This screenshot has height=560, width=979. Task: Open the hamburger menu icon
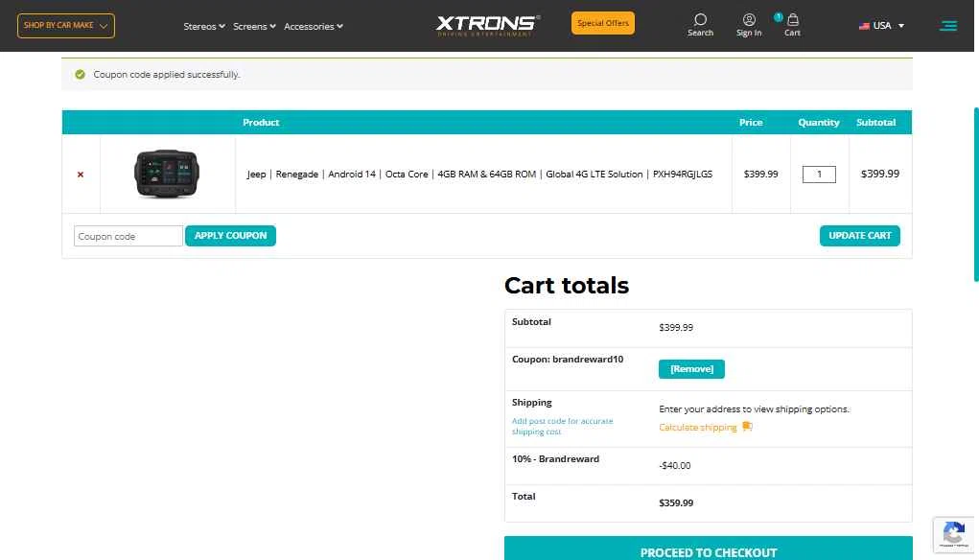tap(948, 26)
